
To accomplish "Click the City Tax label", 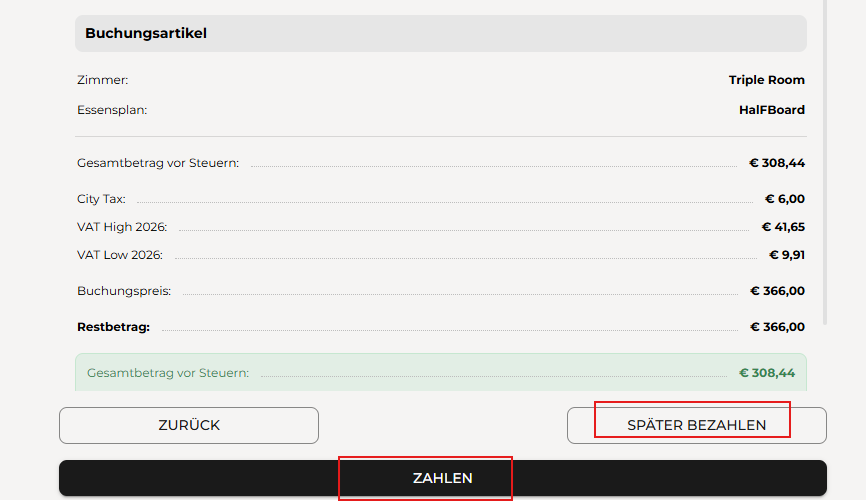I will point(101,199).
